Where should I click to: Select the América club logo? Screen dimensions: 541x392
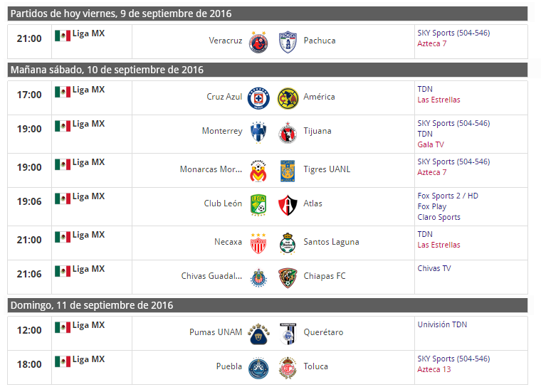[x=288, y=98]
